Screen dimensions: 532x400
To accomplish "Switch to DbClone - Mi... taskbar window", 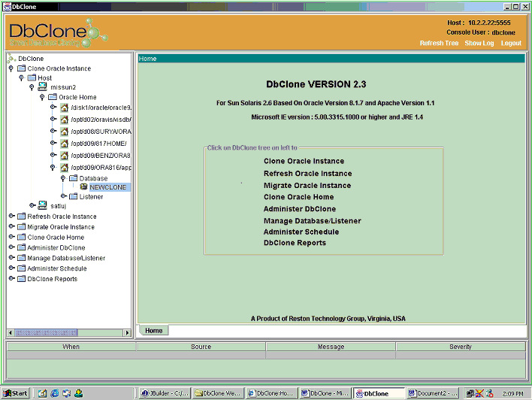I will click(x=325, y=393).
